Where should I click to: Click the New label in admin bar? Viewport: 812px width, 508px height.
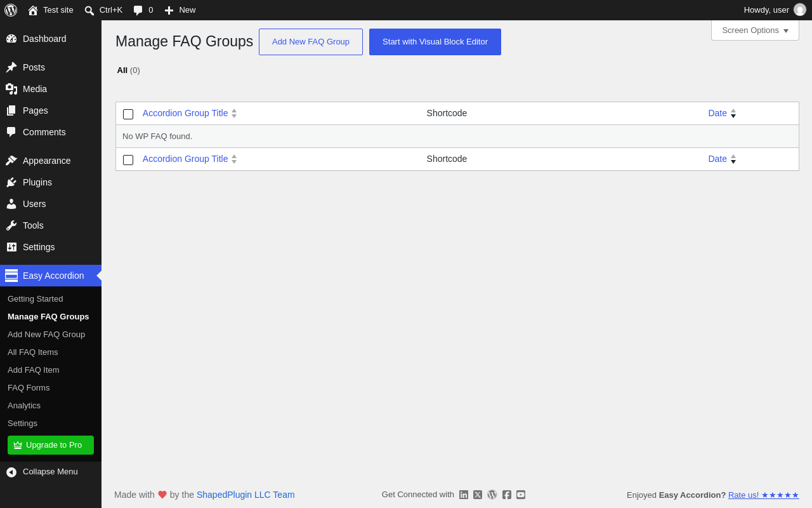187,10
